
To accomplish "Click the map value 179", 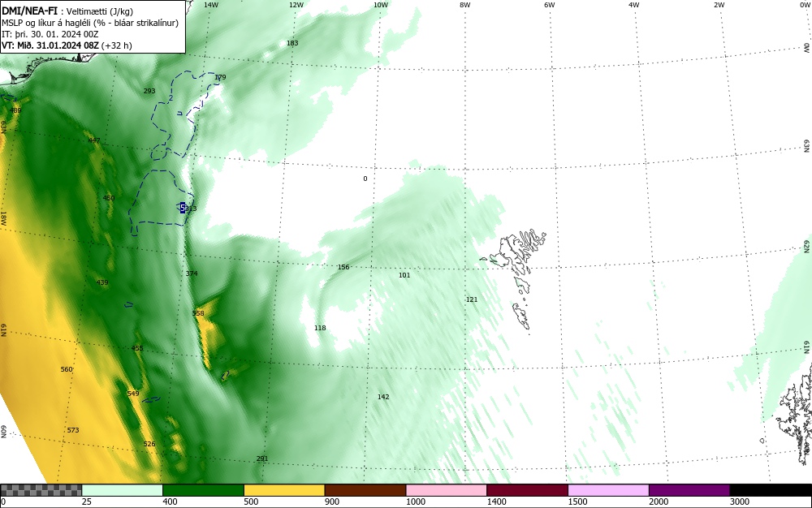I will (x=220, y=77).
